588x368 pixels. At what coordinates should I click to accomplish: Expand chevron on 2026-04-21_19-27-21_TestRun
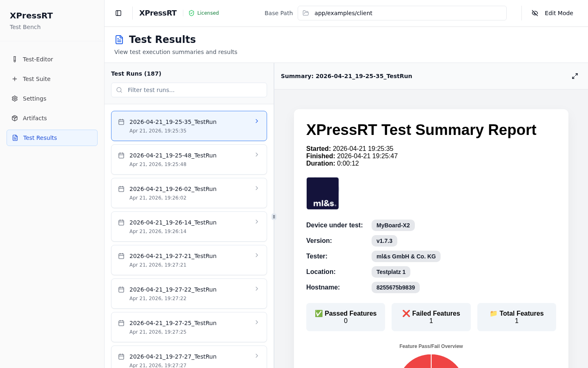click(x=257, y=255)
